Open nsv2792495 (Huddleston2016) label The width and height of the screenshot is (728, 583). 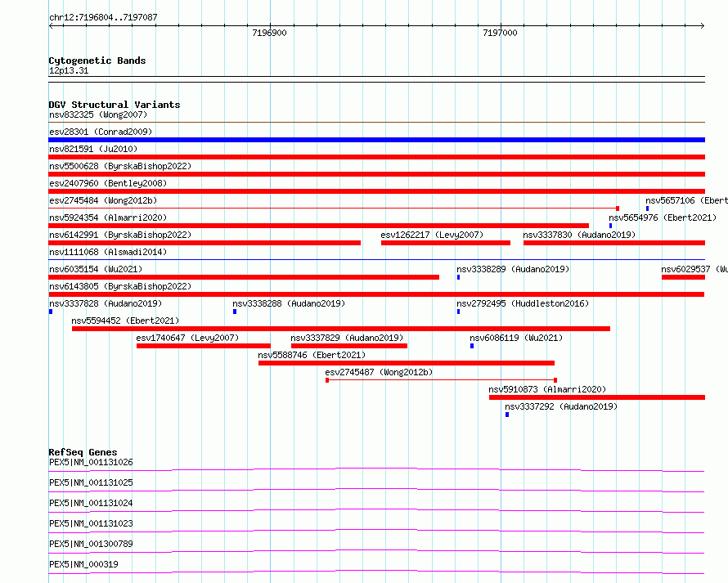click(523, 303)
